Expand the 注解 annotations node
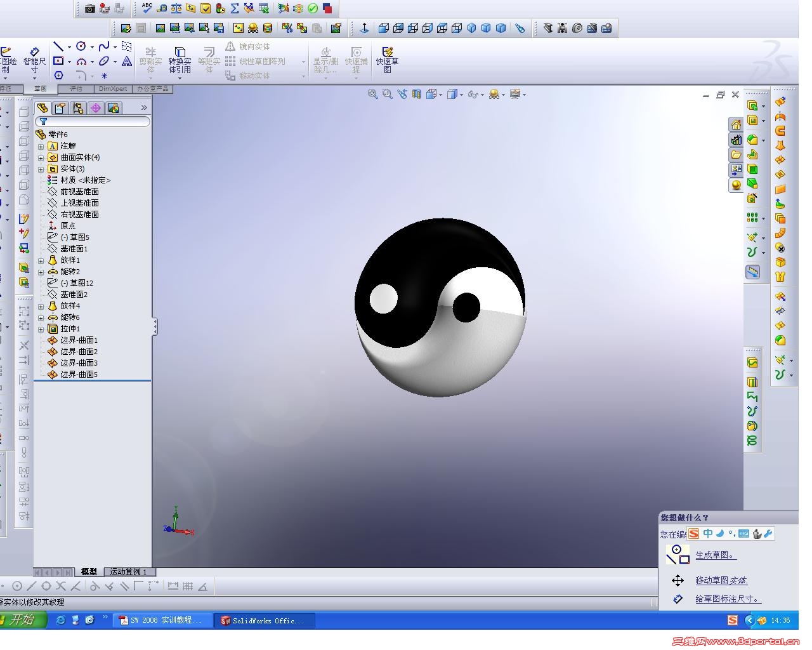This screenshot has width=812, height=650. 41,146
